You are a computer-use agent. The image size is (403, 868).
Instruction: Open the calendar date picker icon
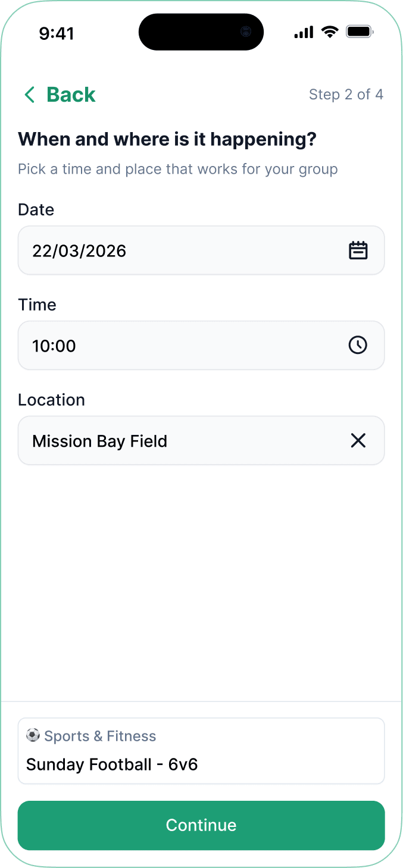pyautogui.click(x=358, y=250)
